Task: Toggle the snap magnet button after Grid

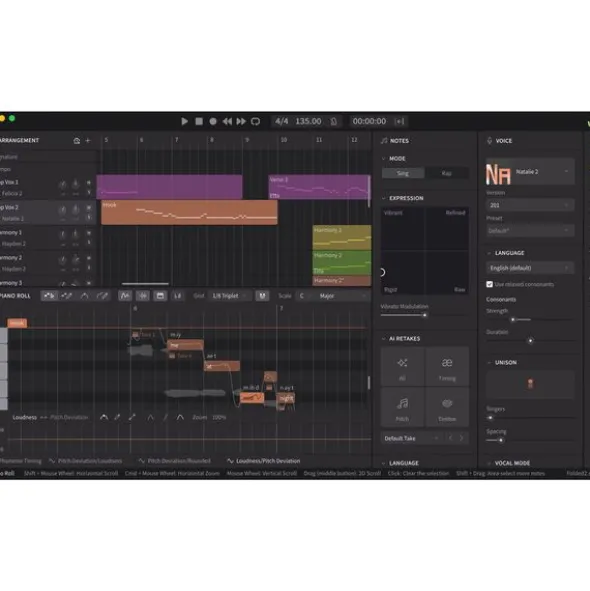Action: (262, 296)
